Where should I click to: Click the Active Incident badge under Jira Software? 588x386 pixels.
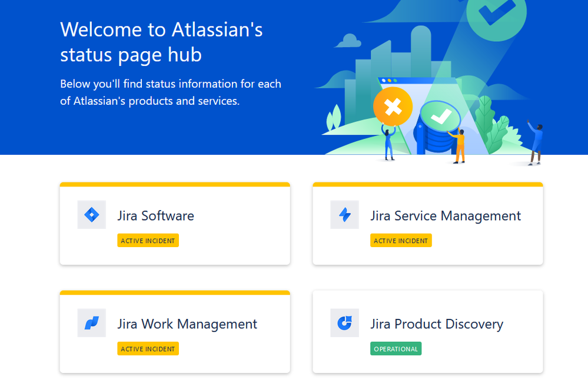tap(148, 241)
